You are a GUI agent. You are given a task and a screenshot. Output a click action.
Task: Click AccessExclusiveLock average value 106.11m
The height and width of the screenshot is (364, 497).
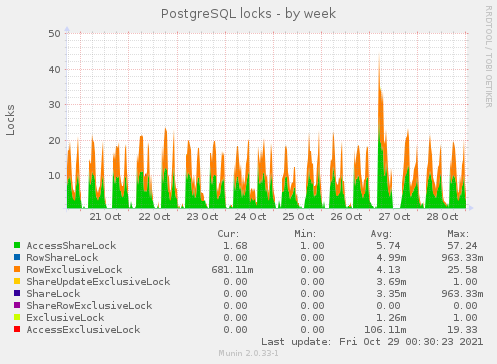385,330
